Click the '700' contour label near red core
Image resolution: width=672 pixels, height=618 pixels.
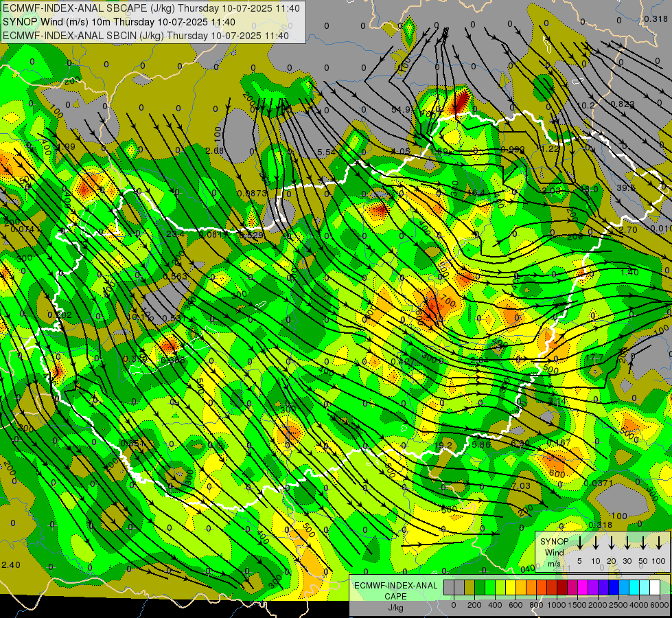pos(448,301)
